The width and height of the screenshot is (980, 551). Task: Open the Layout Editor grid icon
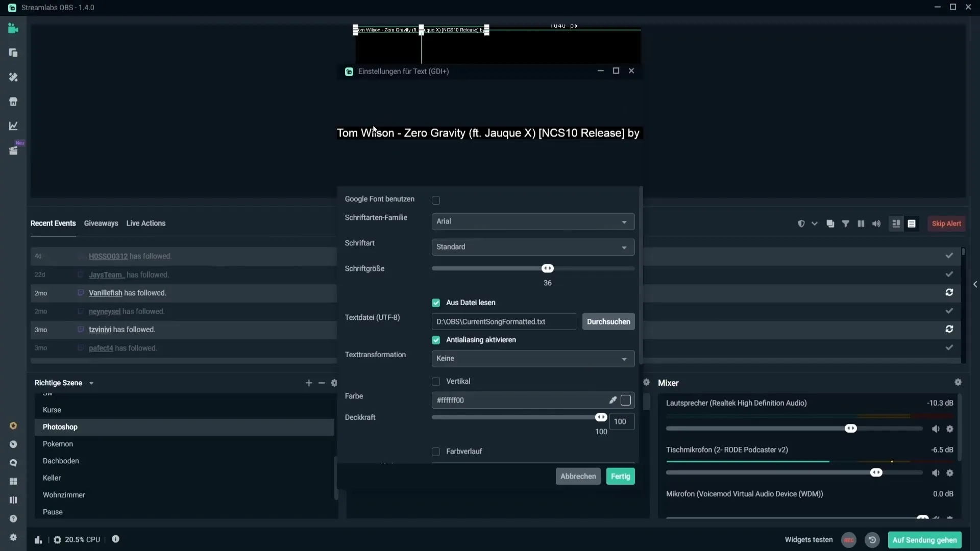(13, 482)
